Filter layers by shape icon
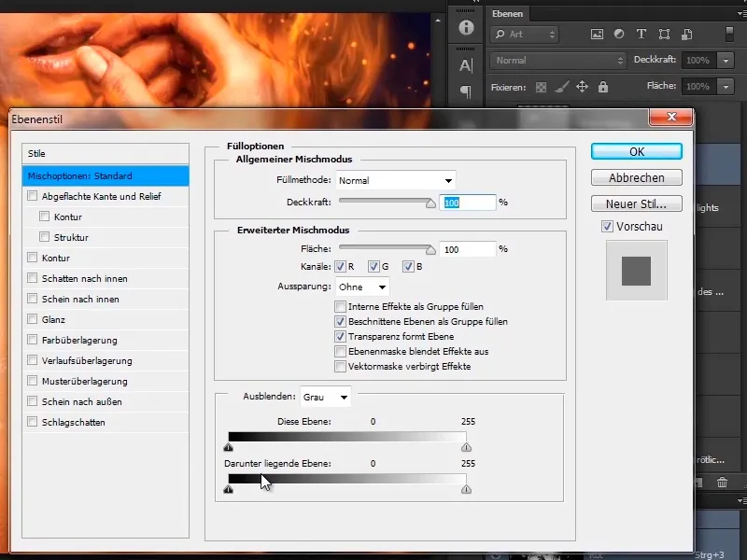747x560 pixels. tap(664, 34)
